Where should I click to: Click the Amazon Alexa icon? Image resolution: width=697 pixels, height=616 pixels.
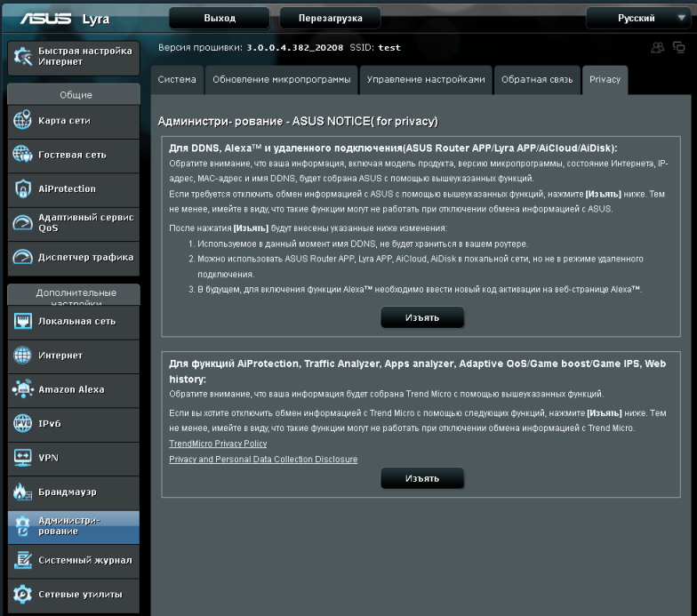click(x=23, y=389)
